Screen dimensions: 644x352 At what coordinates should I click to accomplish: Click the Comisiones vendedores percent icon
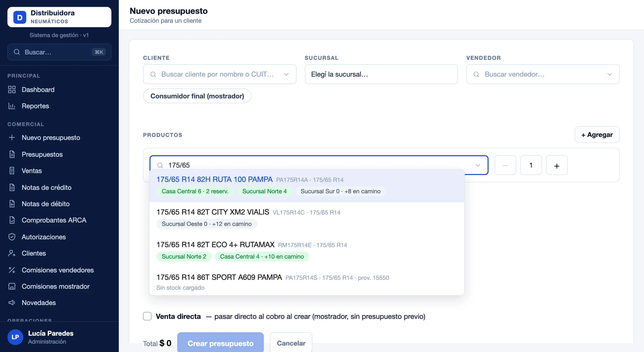(12, 270)
